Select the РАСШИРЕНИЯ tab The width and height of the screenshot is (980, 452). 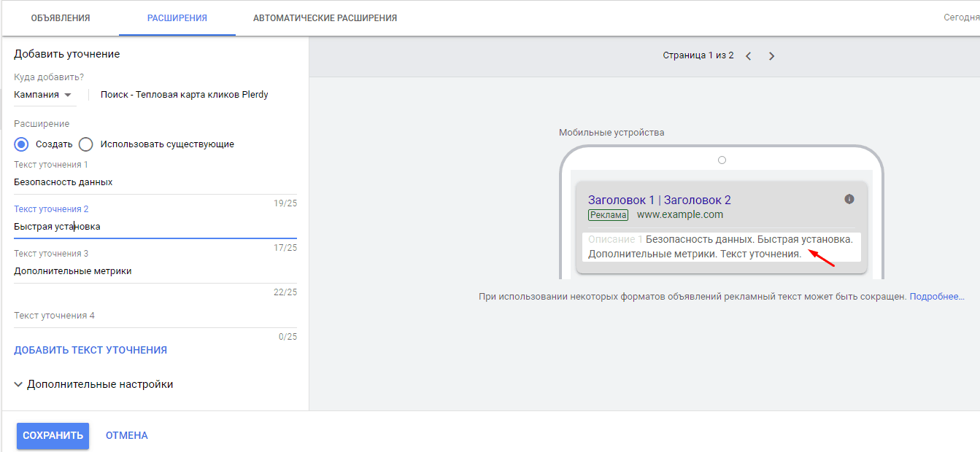pyautogui.click(x=177, y=17)
